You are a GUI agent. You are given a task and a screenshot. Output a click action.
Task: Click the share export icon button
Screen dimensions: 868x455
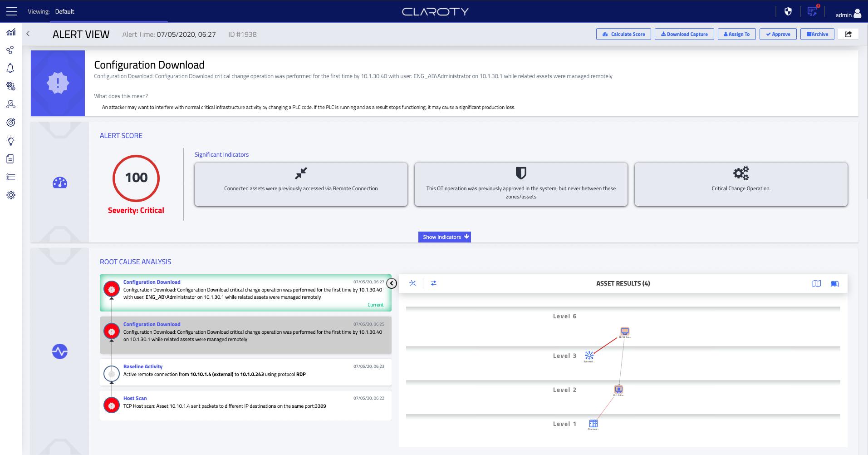click(848, 34)
